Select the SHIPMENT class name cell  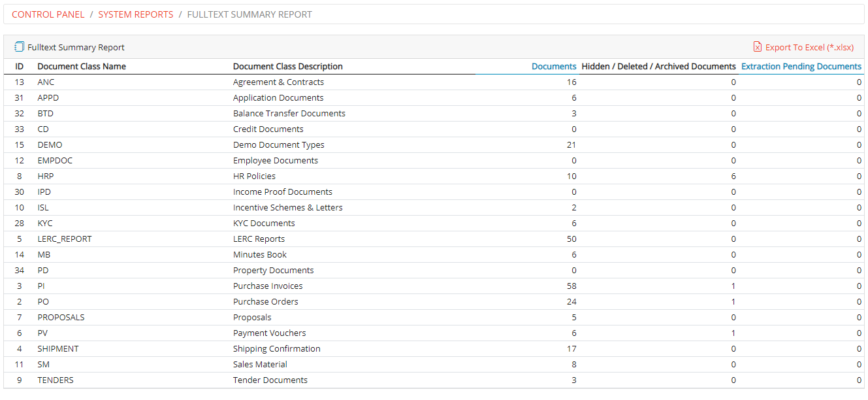point(58,349)
